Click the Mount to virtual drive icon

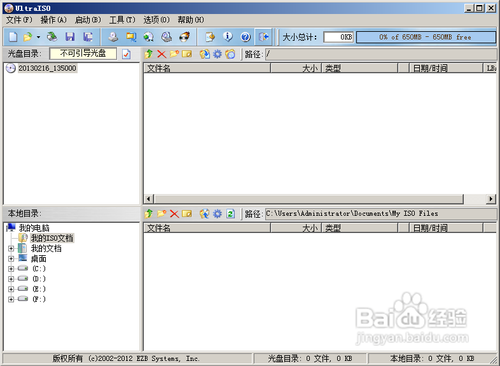point(166,37)
